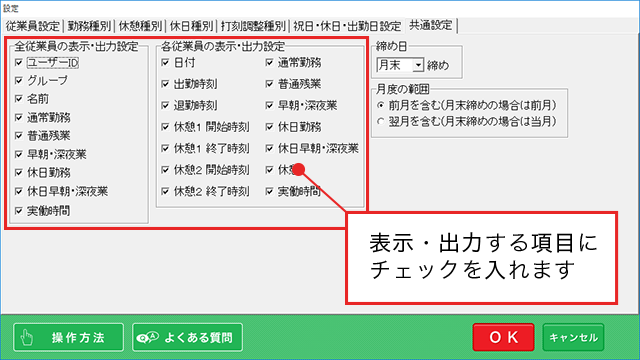Screen dimensions: 640x360
Task: Click the 操作方法 button
Action: (x=69, y=338)
